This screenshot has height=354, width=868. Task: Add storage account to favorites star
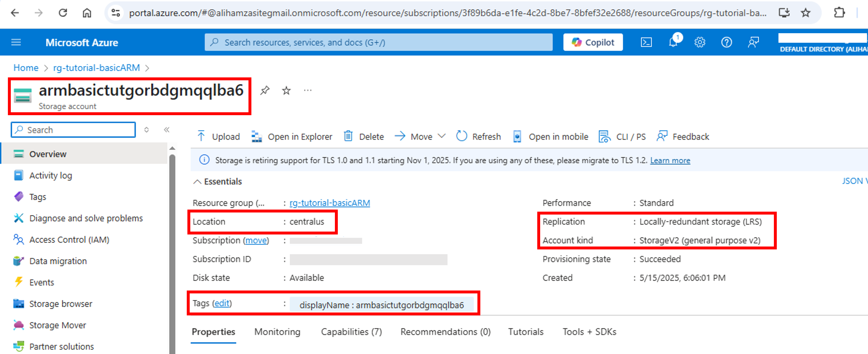point(286,90)
